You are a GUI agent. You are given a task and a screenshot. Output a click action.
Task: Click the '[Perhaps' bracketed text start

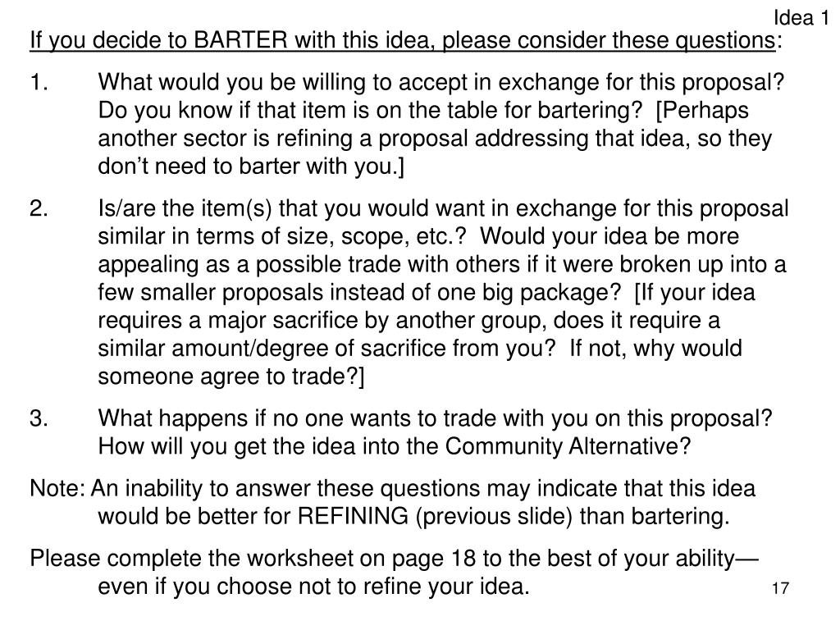point(702,111)
